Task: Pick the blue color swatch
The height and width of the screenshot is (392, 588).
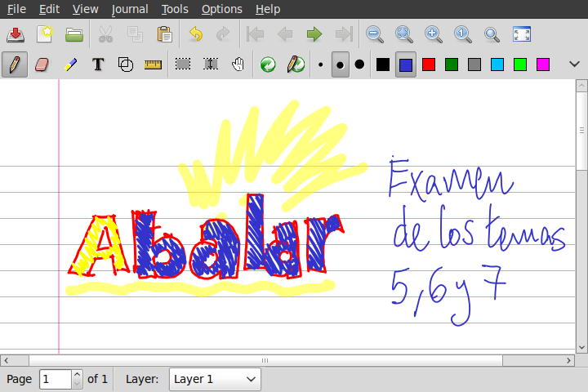Action: 406,65
